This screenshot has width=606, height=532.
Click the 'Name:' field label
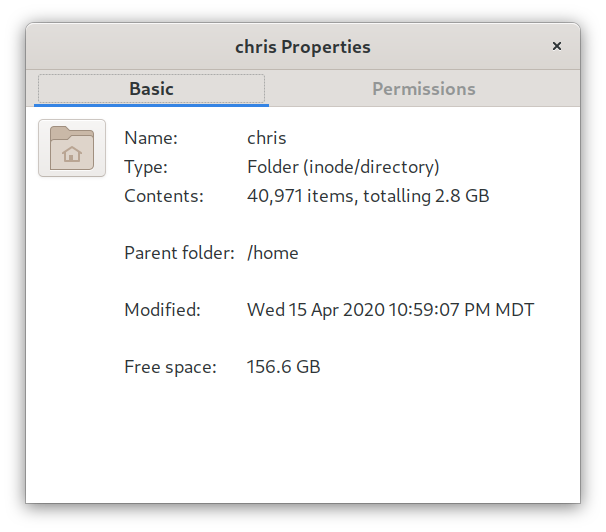151,138
